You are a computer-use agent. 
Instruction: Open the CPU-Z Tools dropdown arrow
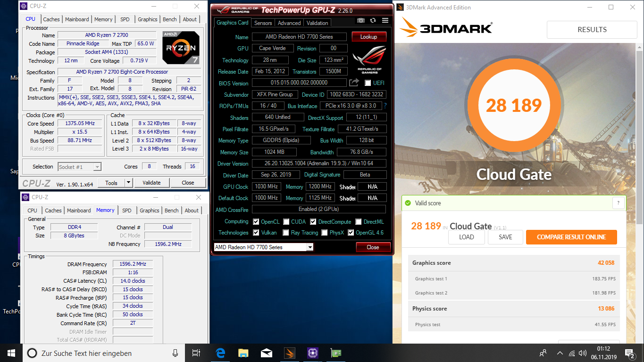click(128, 183)
